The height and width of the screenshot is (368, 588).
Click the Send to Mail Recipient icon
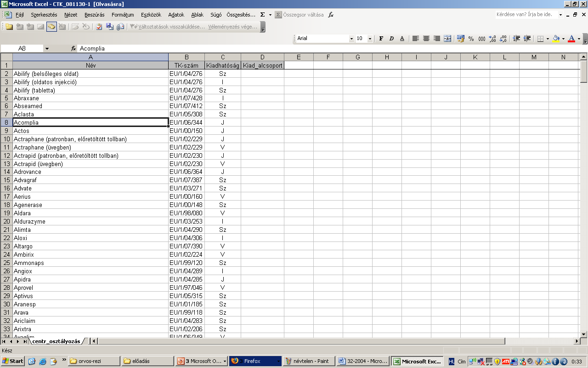[120, 27]
